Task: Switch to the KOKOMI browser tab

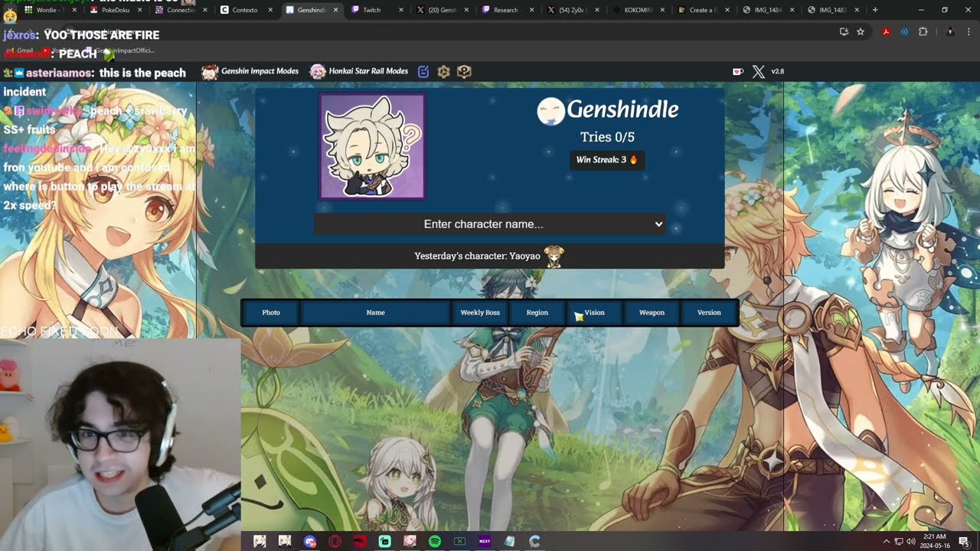Action: tap(637, 10)
